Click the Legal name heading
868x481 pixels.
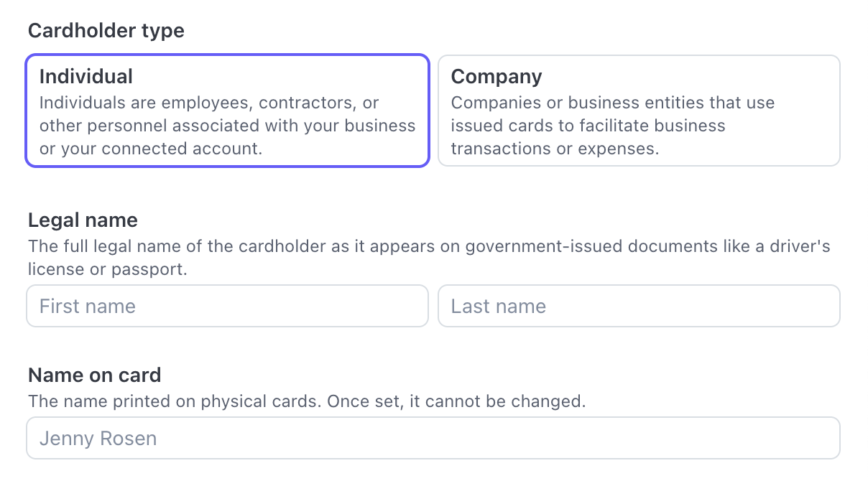point(82,220)
